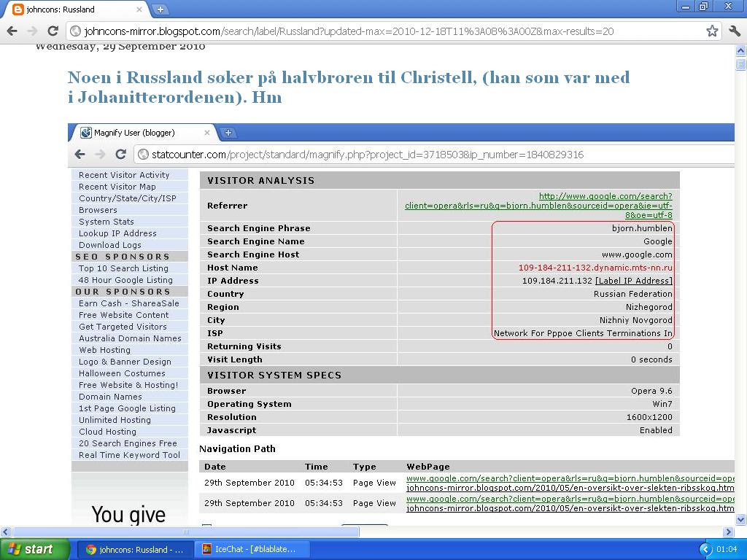Click the horizontal scrollbar right arrow
Viewport: 747px width, 560px height.
729,532
